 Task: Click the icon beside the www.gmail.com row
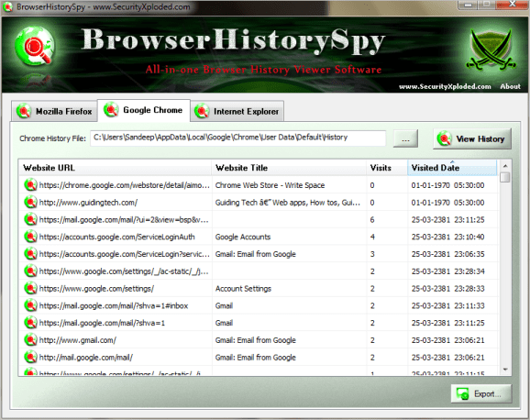click(x=30, y=339)
